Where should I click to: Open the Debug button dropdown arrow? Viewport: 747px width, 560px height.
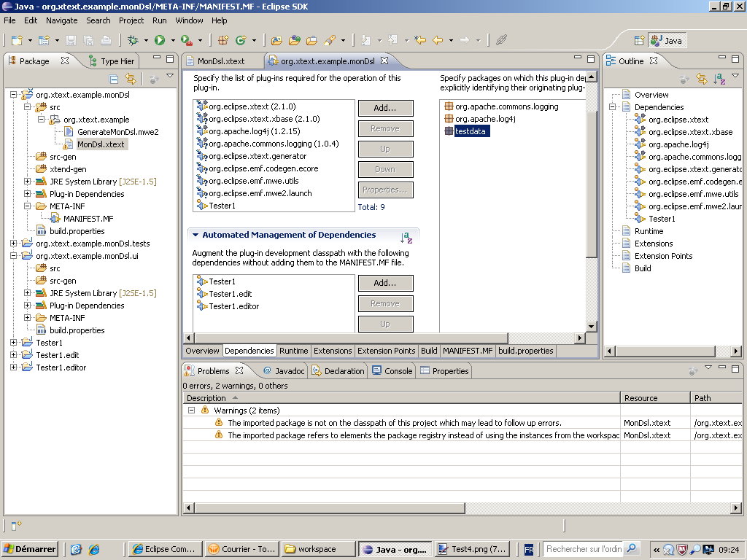pyautogui.click(x=146, y=41)
